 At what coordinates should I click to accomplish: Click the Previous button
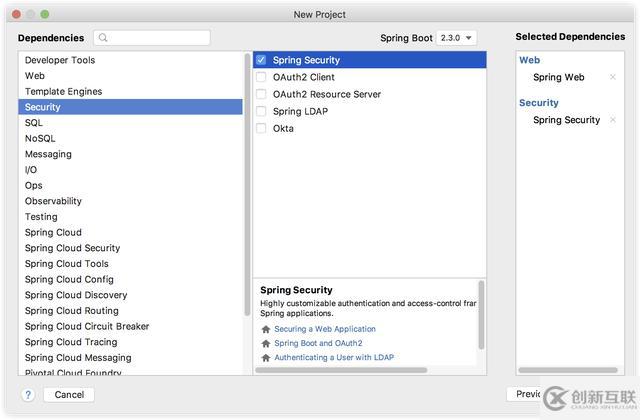(x=527, y=394)
